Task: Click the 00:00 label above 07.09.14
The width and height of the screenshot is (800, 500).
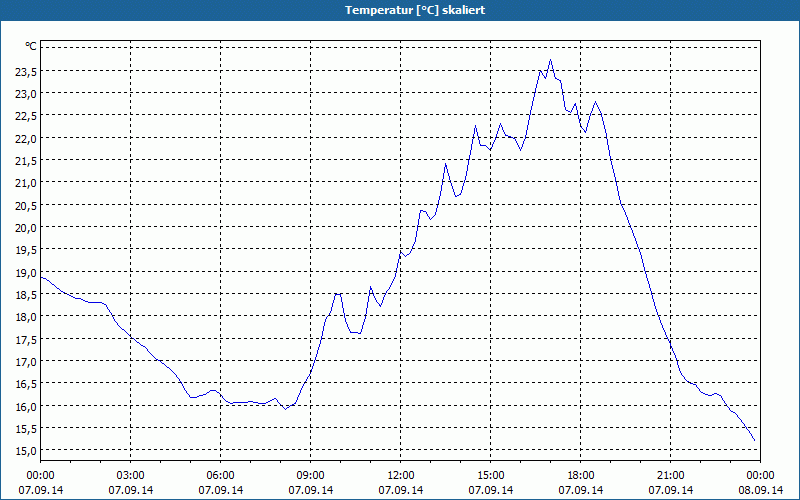Action: point(40,476)
